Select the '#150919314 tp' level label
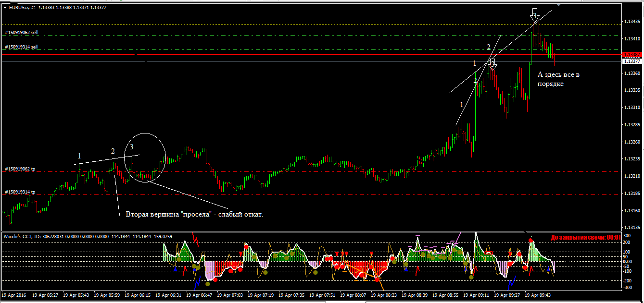 pos(20,192)
